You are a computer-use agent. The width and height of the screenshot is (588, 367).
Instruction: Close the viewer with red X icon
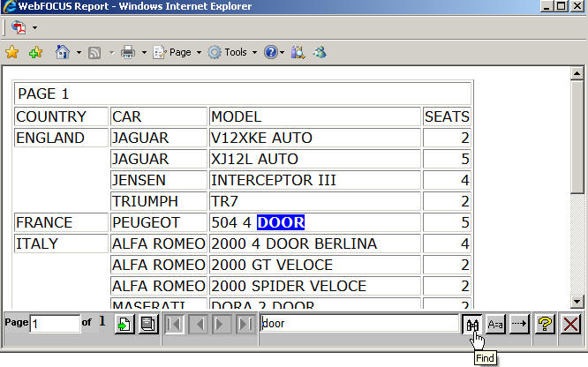point(570,324)
